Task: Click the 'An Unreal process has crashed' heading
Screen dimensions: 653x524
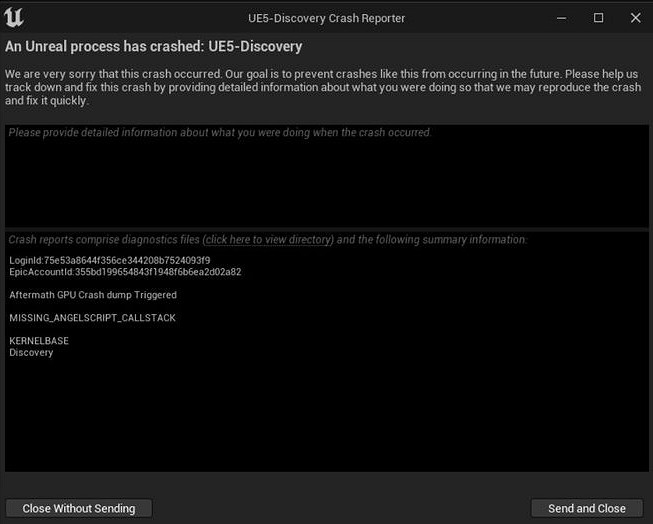Action: (154, 47)
